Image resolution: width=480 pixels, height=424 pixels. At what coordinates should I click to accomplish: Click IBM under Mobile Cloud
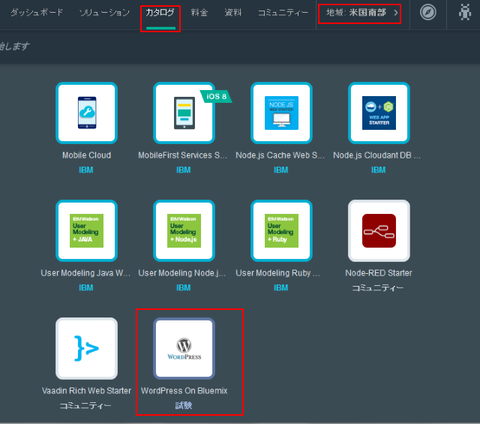[x=86, y=170]
